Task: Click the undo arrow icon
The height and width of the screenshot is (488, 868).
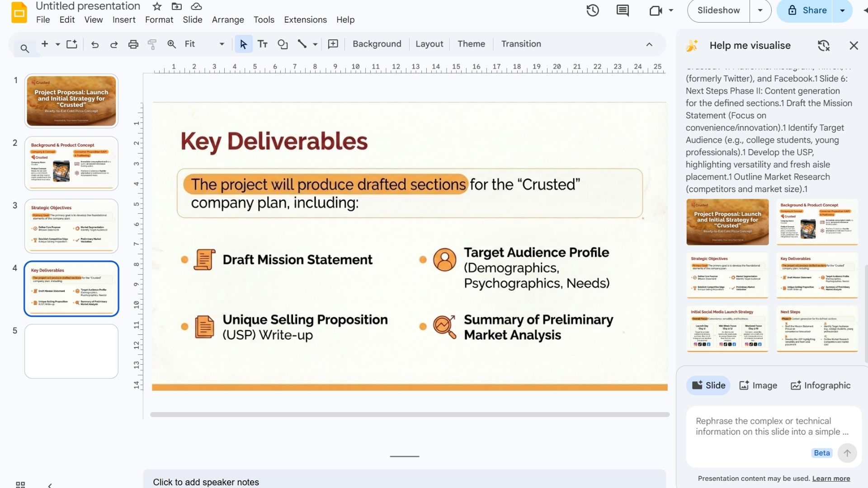Action: tap(94, 44)
